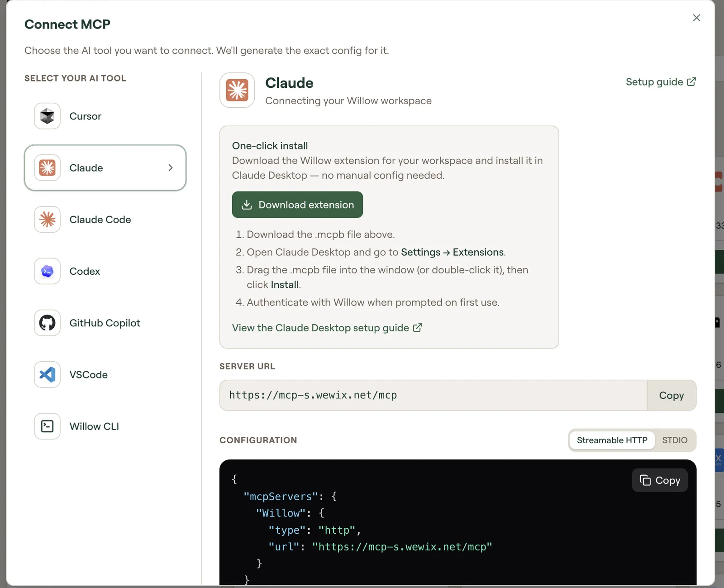Pick the Codex icon
Screen dimensions: 724x588
tap(47, 271)
